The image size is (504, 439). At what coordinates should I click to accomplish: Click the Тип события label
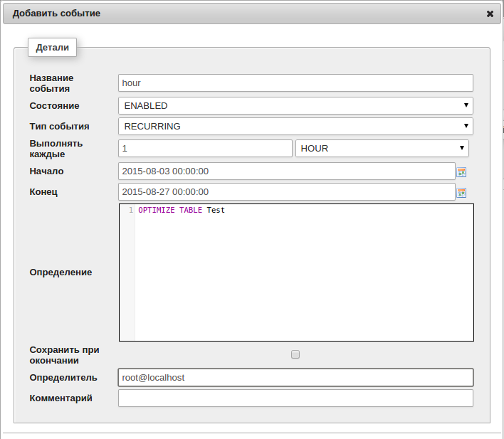[60, 127]
